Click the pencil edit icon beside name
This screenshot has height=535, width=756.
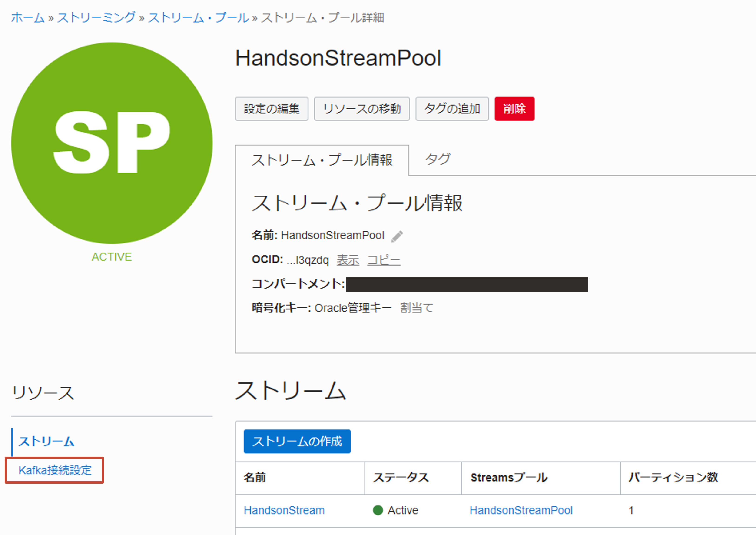coord(397,236)
